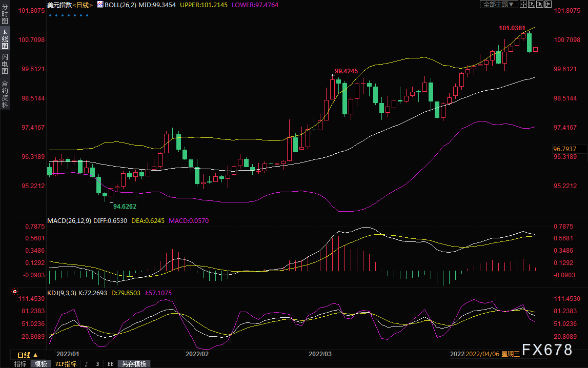Expand the 日线 period selector

[27, 355]
